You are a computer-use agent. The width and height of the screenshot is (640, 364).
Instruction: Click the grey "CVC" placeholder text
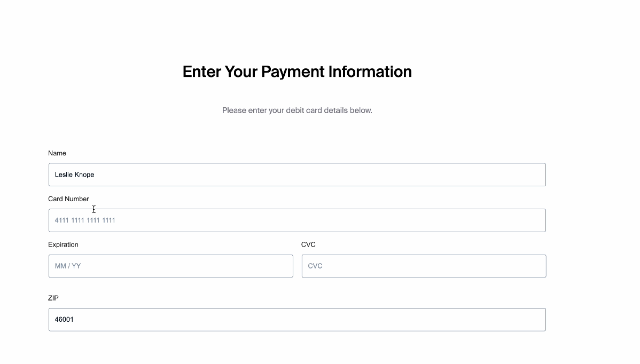tap(315, 266)
